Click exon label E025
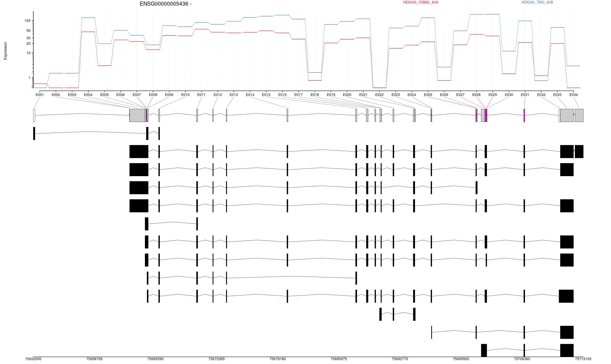611x364 pixels. point(428,95)
